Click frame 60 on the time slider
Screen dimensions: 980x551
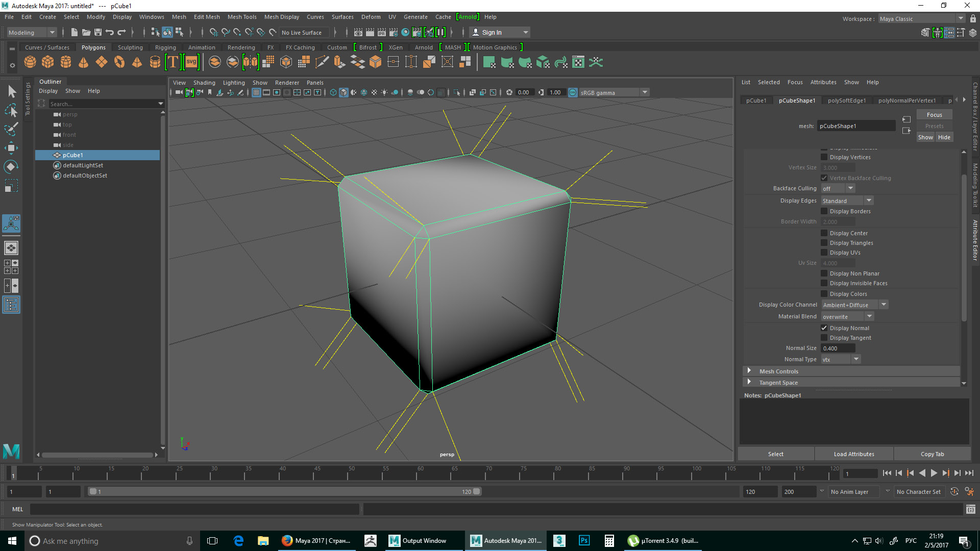tap(417, 474)
